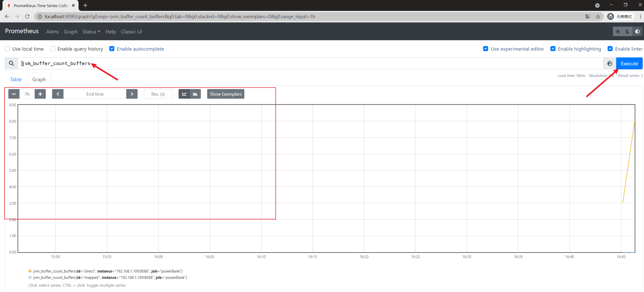The image size is (644, 292).
Task: Select the line chart display icon
Action: point(184,94)
